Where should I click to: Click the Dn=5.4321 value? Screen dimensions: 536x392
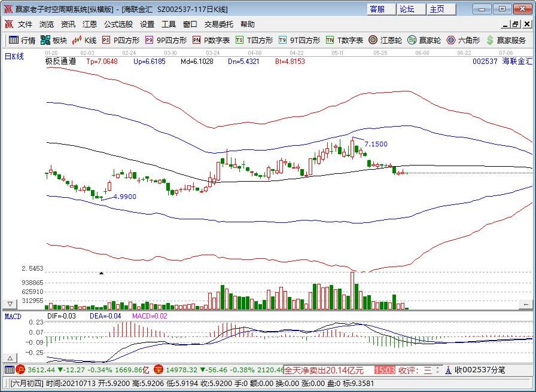tap(243, 62)
